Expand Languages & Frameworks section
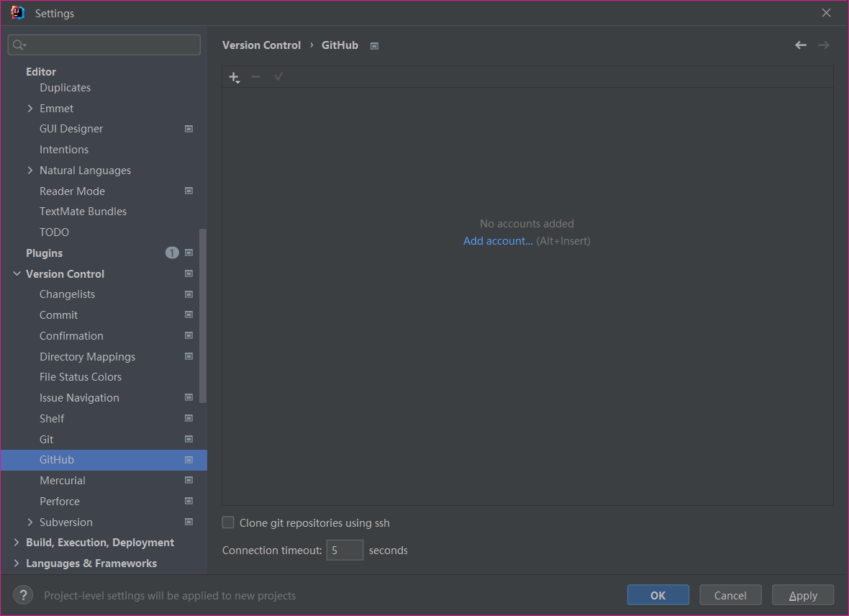This screenshot has height=616, width=849. [x=17, y=563]
